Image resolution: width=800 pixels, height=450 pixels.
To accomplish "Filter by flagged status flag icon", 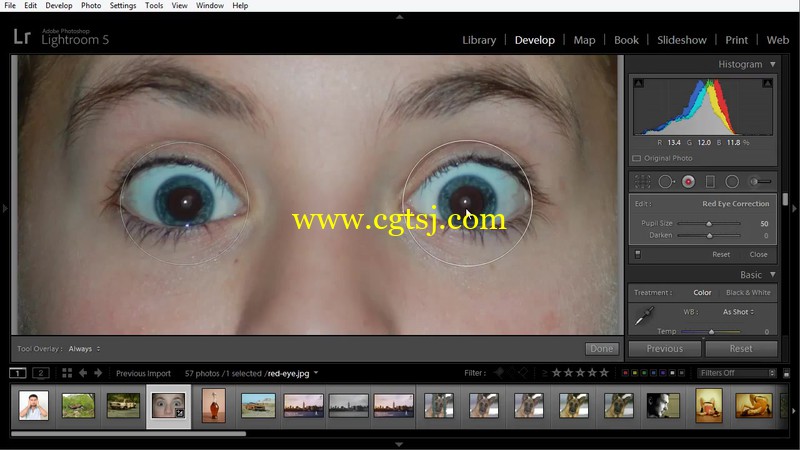I will click(x=499, y=373).
